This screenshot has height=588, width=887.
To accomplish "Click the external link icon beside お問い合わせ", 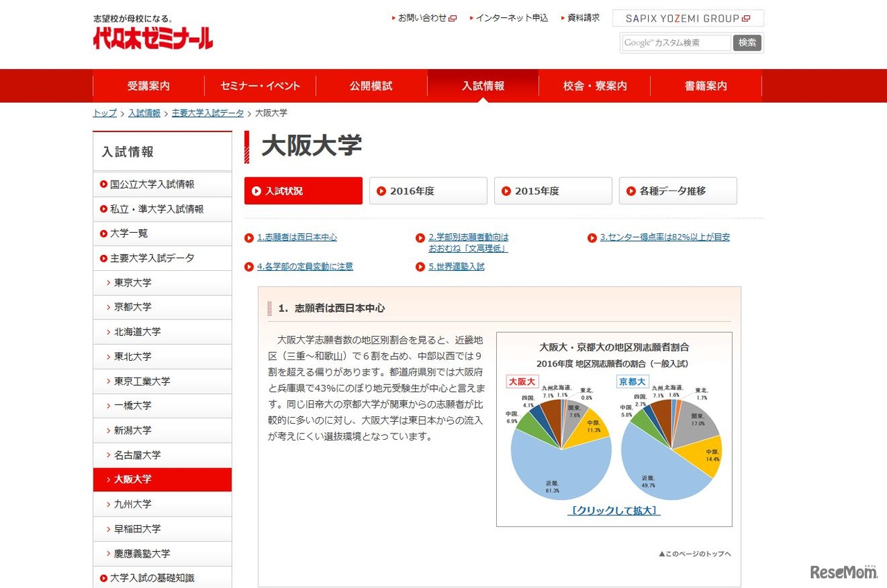I will click(x=453, y=18).
